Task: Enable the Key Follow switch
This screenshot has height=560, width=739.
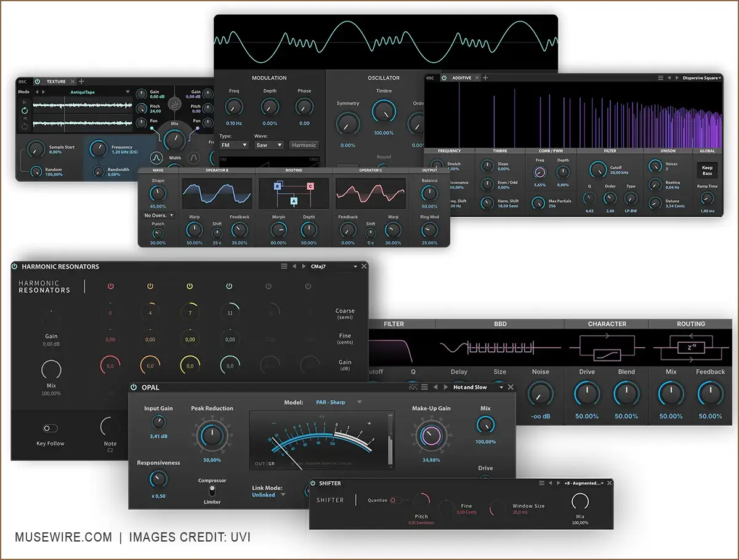Action: pyautogui.click(x=50, y=428)
